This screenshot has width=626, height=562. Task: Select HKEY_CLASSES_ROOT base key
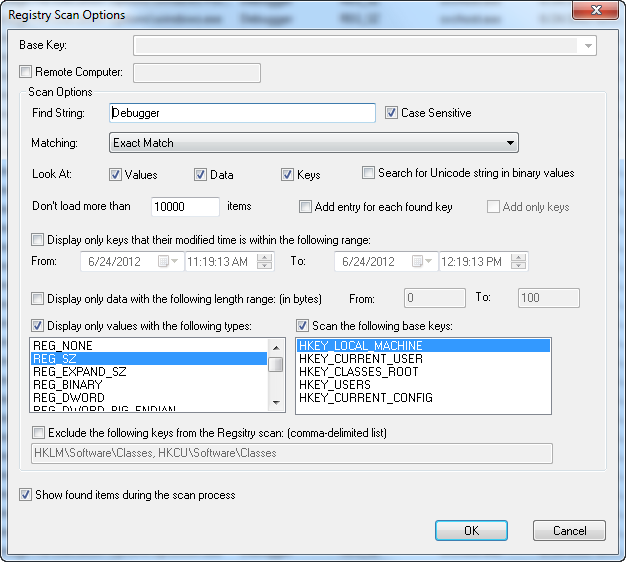[360, 372]
